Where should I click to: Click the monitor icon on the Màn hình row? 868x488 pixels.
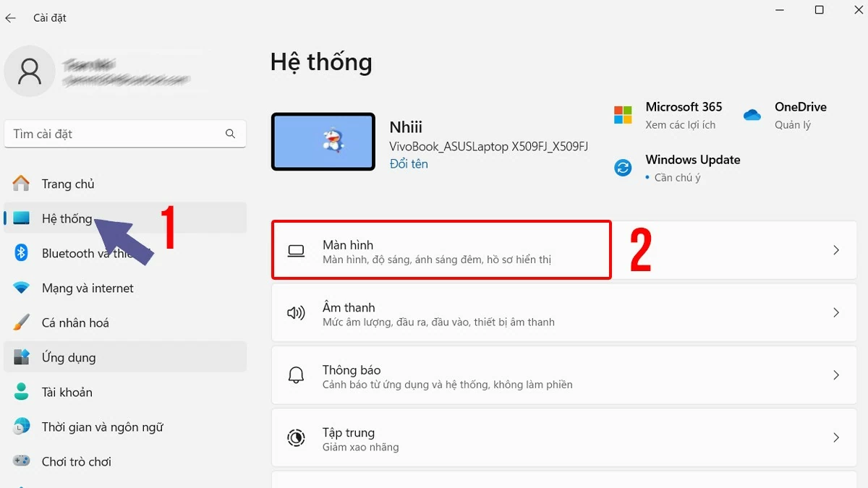click(296, 249)
